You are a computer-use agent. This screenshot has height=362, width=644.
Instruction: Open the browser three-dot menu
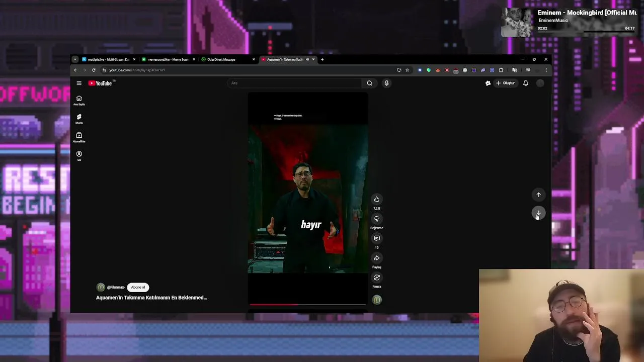click(546, 70)
